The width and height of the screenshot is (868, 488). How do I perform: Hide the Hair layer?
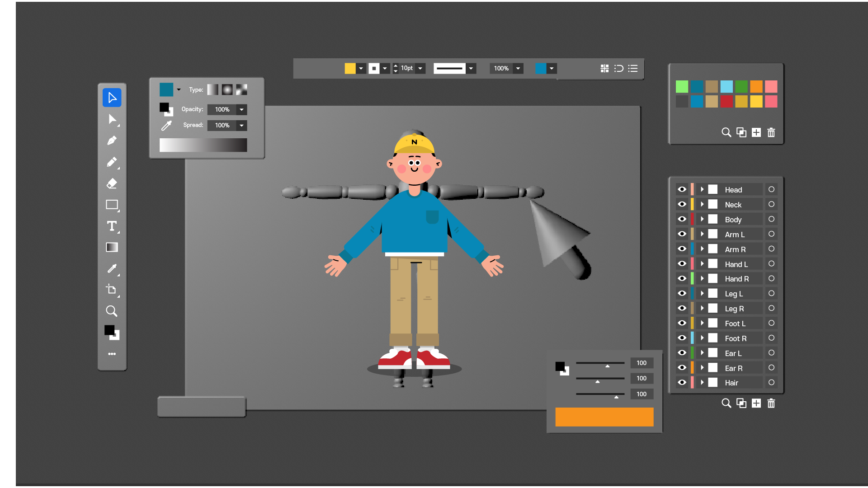click(x=682, y=382)
